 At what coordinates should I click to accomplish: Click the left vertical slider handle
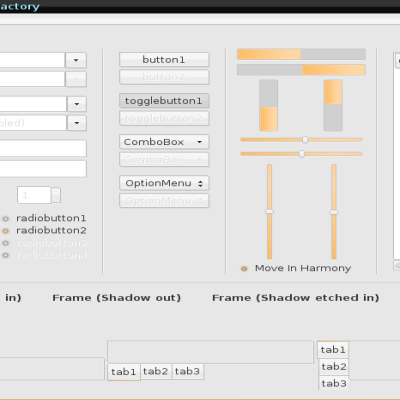pyautogui.click(x=269, y=212)
